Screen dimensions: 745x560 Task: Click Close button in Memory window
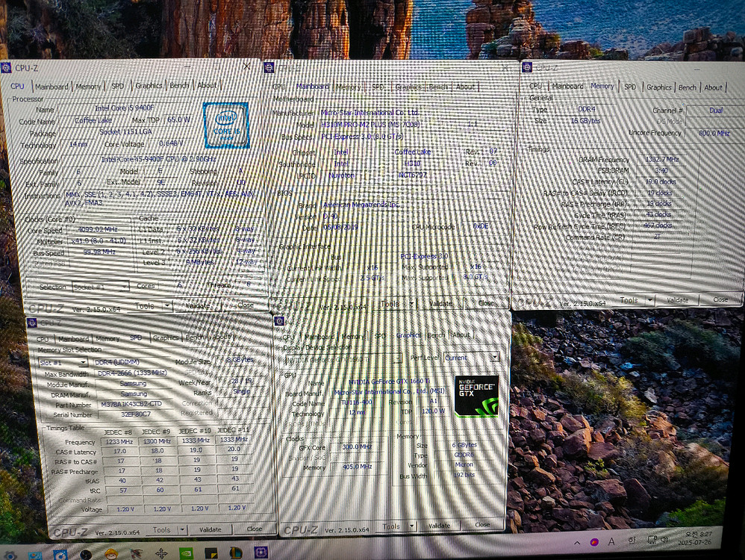tap(720, 299)
